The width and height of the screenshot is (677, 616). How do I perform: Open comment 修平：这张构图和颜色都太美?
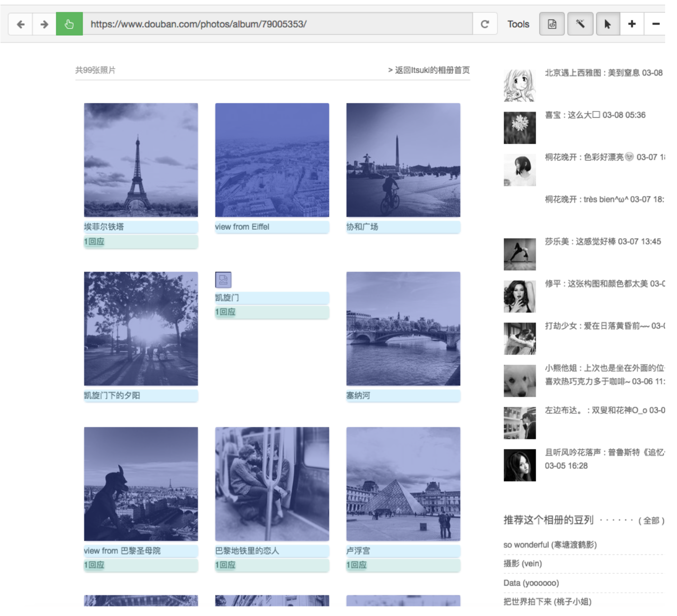click(x=605, y=284)
